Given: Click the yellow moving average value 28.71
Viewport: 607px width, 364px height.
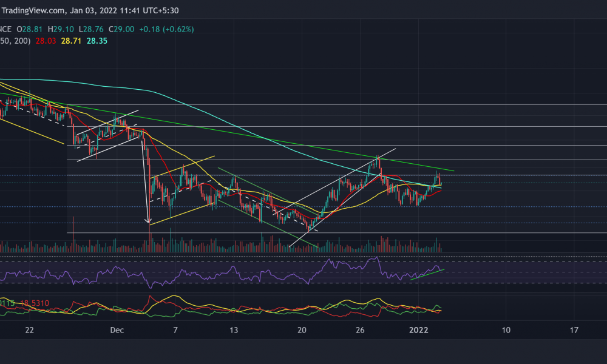Looking at the screenshot, I should pos(71,41).
